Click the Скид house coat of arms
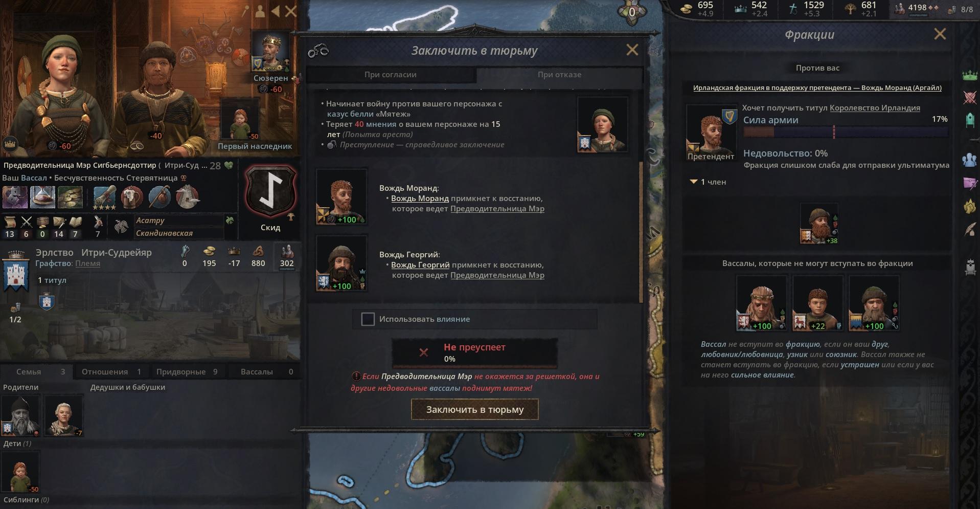Image resolution: width=980 pixels, height=509 pixels. 270,193
